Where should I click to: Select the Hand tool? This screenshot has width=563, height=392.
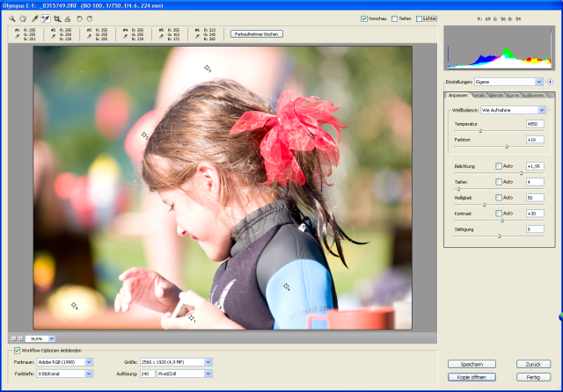tap(22, 18)
